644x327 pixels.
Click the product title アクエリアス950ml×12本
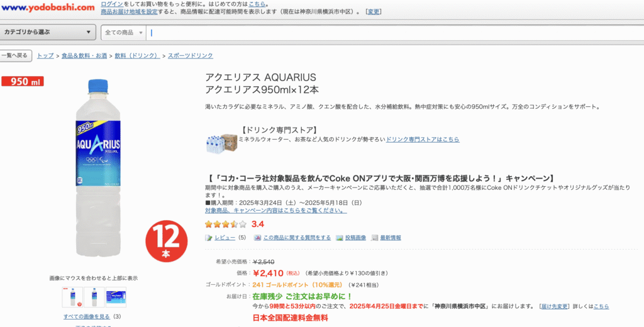click(262, 89)
